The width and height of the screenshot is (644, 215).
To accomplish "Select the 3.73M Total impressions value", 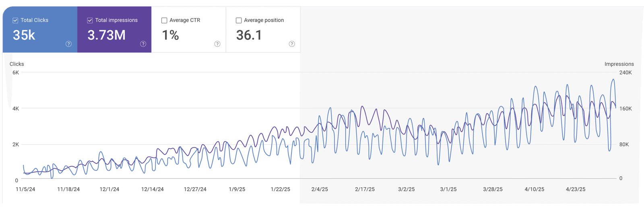I will 106,35.
